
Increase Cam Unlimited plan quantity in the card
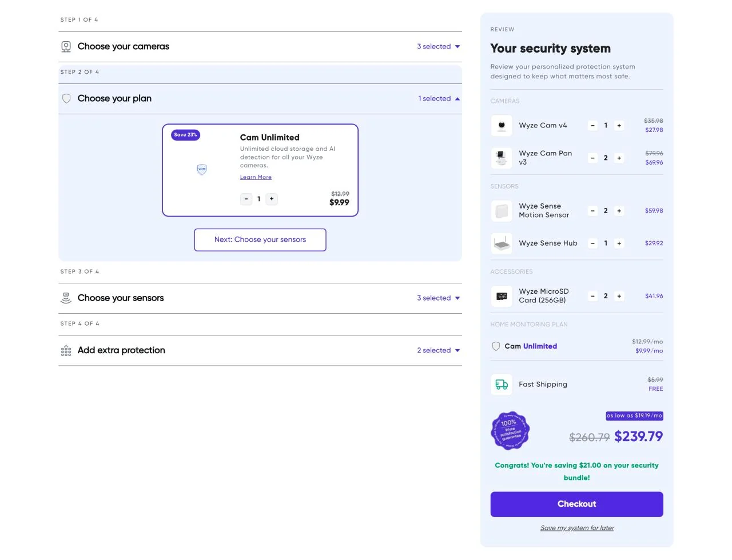[272, 199]
